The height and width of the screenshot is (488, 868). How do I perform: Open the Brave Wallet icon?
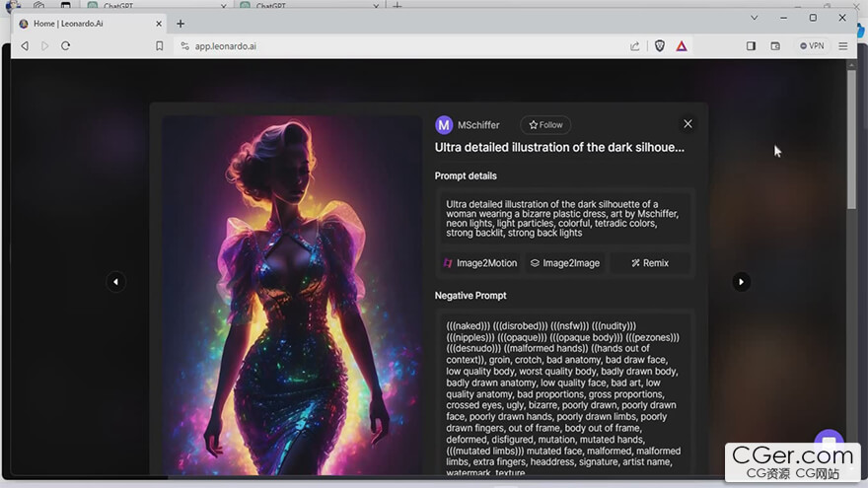775,46
